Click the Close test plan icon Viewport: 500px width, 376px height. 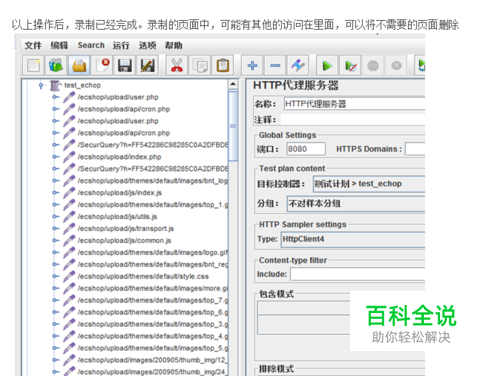click(x=102, y=65)
